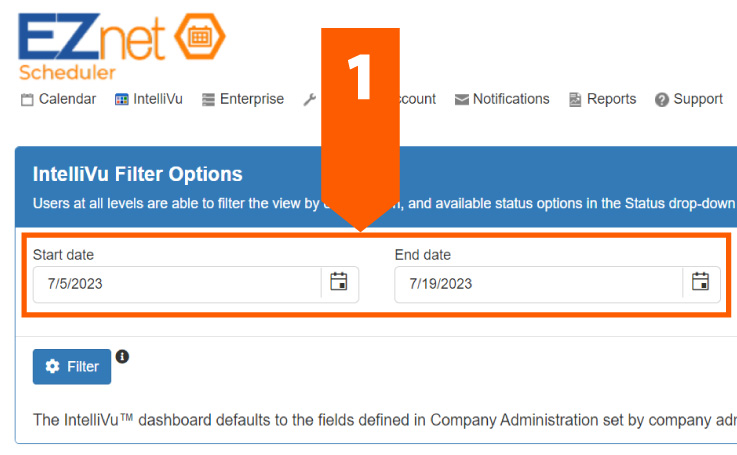Click the Notifications envelope icon
The image size is (737, 455).
point(461,100)
